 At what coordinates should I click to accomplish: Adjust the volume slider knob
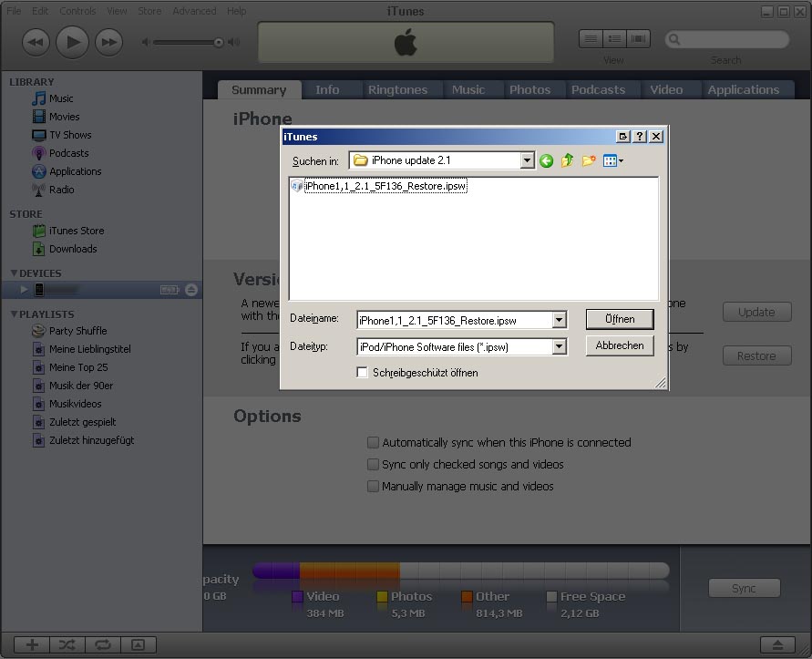point(219,42)
